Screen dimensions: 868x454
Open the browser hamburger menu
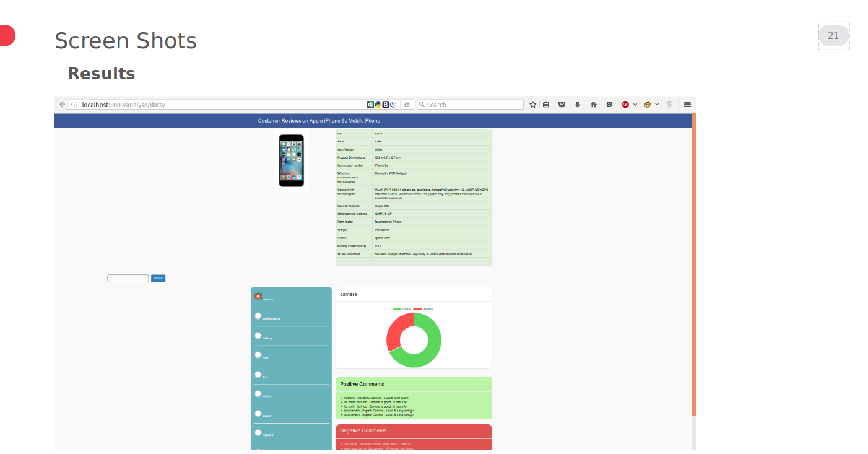point(687,105)
